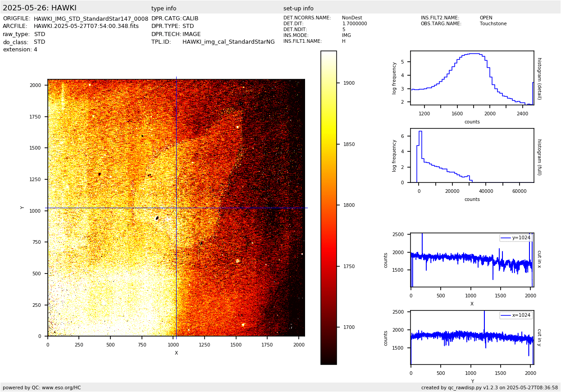The width and height of the screenshot is (561, 392).
Task: Click the yellow band of the colorbar
Action: pos(328,131)
